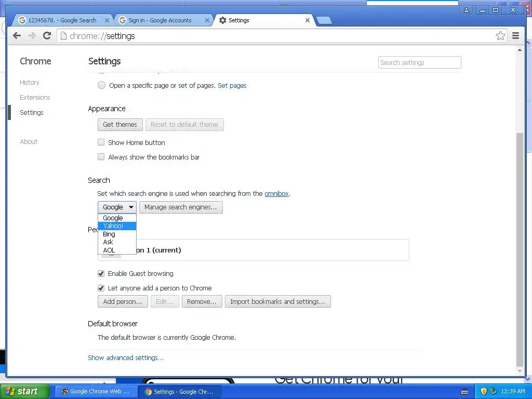The width and height of the screenshot is (532, 399).
Task: Click the forward navigation arrow
Action: tap(32, 36)
